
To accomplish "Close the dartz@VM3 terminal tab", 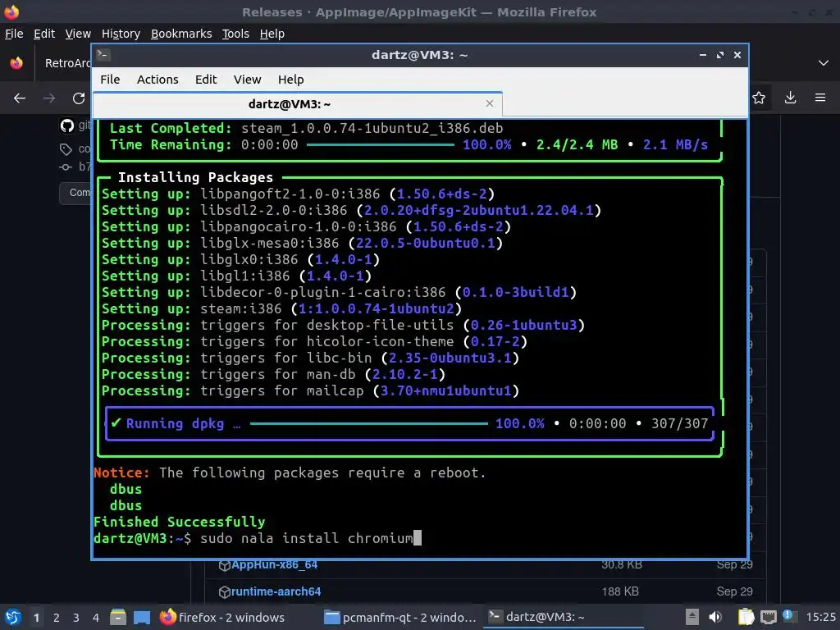I will pos(489,103).
